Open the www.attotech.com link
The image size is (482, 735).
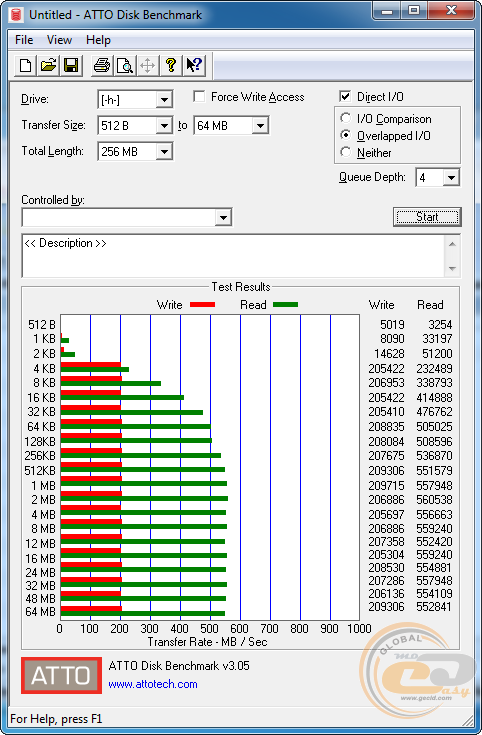(153, 684)
